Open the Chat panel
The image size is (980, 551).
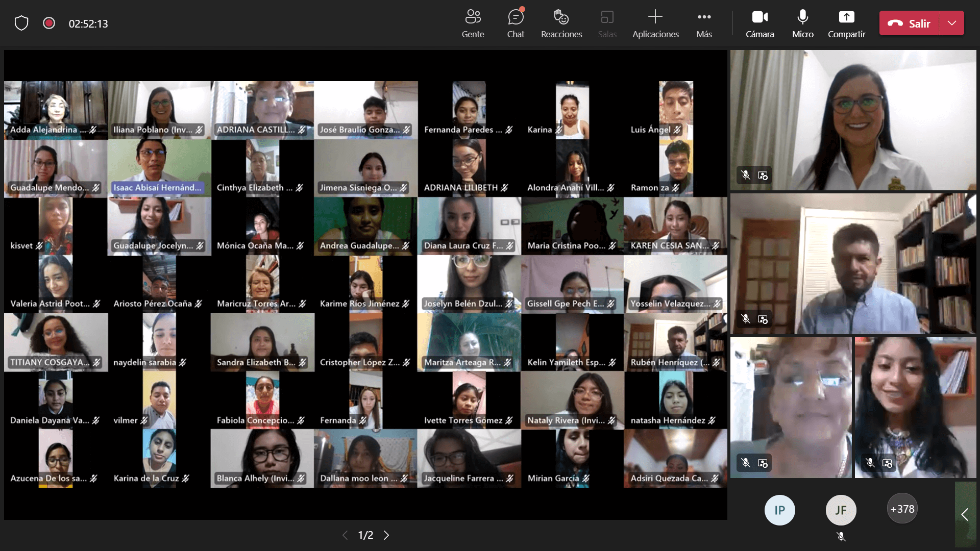[x=516, y=23]
